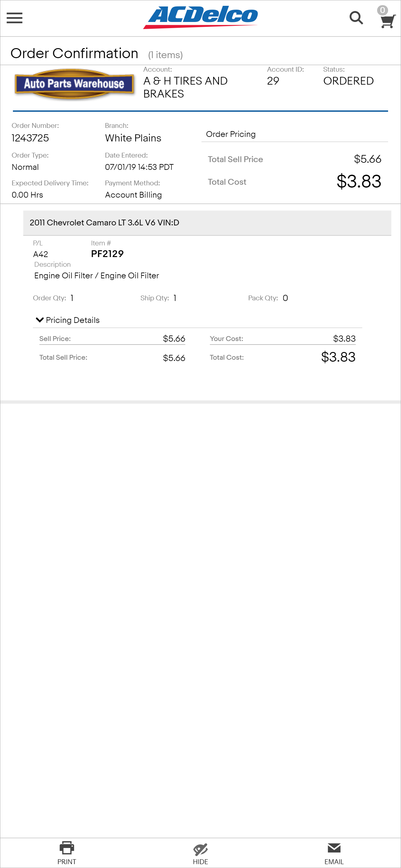The width and height of the screenshot is (401, 868).
Task: Click order number 1243725
Action: (30, 138)
